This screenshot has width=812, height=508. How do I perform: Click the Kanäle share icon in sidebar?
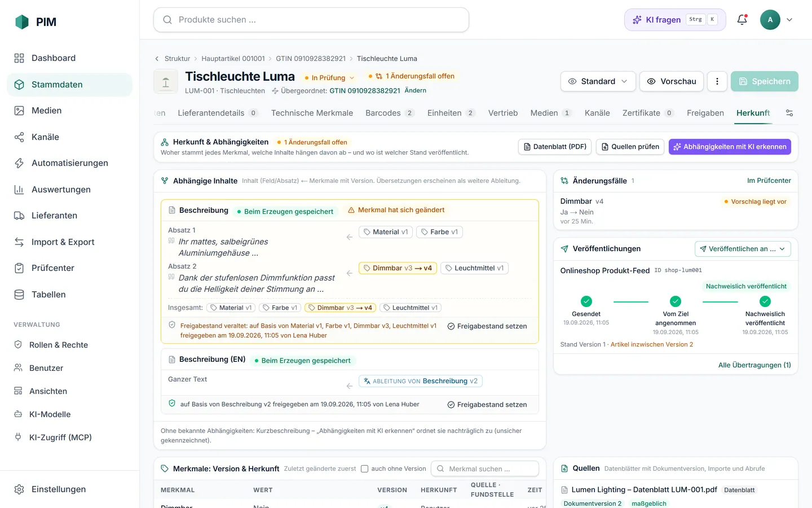point(19,137)
